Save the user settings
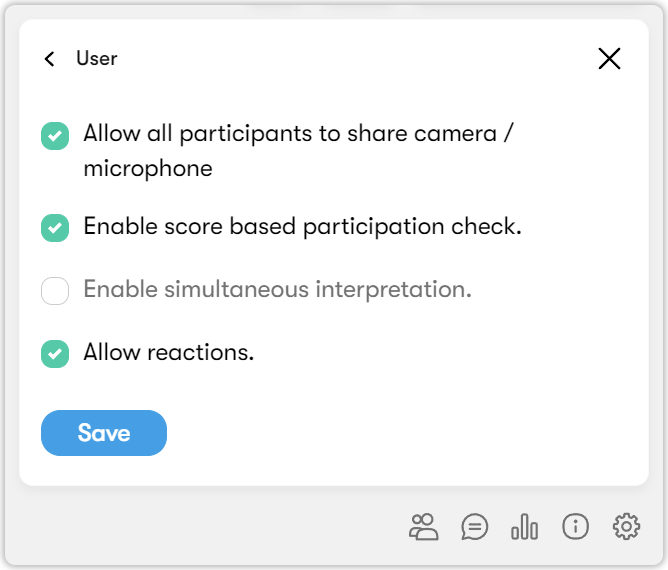The width and height of the screenshot is (668, 570). coord(104,433)
